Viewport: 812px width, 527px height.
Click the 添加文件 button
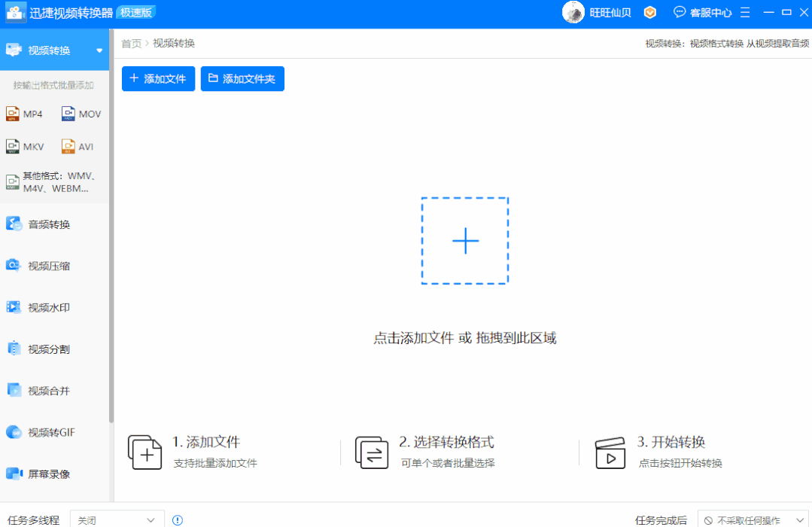click(158, 78)
